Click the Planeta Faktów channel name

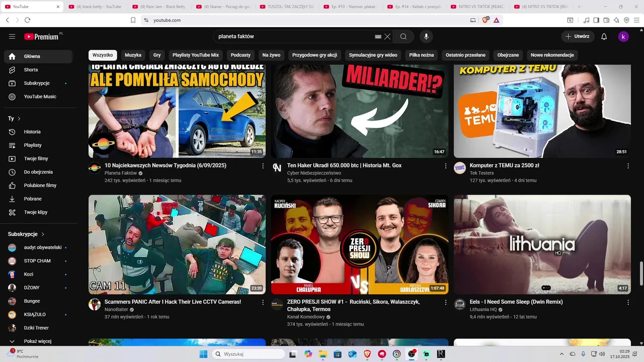121,173
